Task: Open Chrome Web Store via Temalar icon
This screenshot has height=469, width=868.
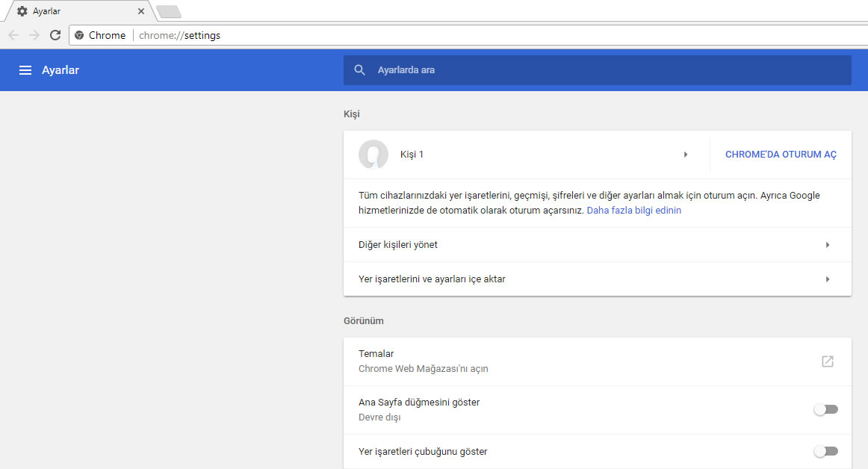Action: pos(827,361)
